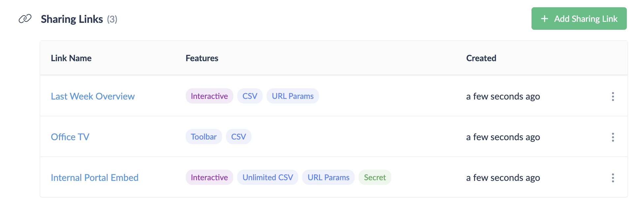Select the Link Name column header
644x205 pixels.
point(71,58)
